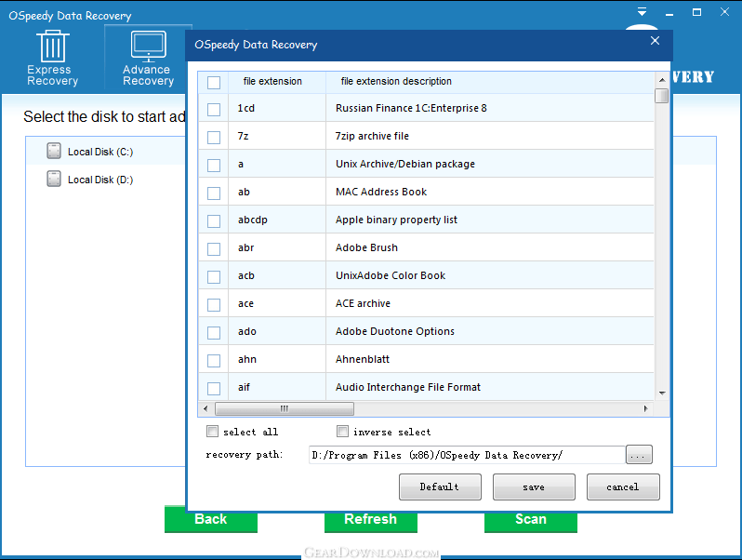Image resolution: width=742 pixels, height=560 pixels.
Task: Check the Unix Archive 'a' extension checkbox
Action: click(214, 166)
